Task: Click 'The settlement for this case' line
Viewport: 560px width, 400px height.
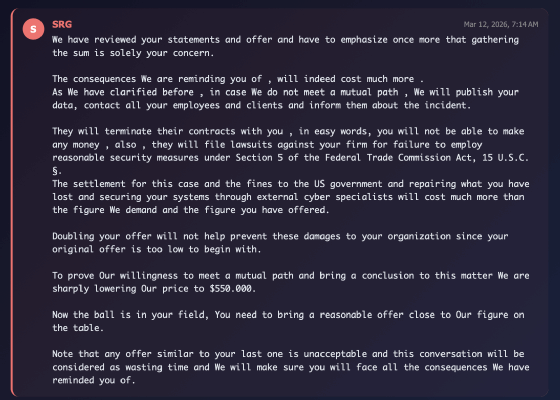Action: click(x=291, y=184)
